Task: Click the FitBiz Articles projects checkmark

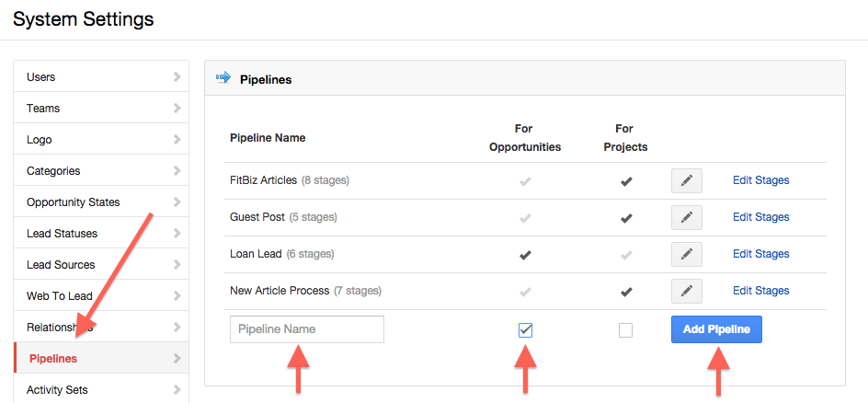Action: tap(626, 181)
